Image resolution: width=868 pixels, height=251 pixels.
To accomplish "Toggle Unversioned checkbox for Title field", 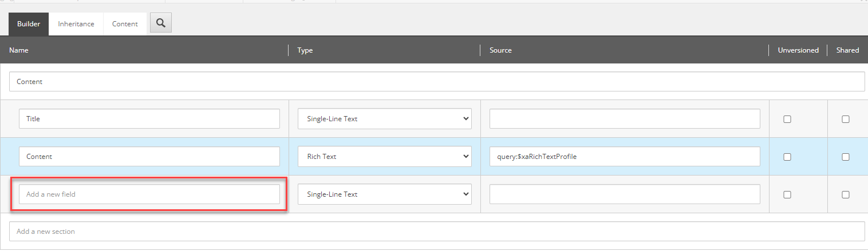I will click(x=787, y=119).
